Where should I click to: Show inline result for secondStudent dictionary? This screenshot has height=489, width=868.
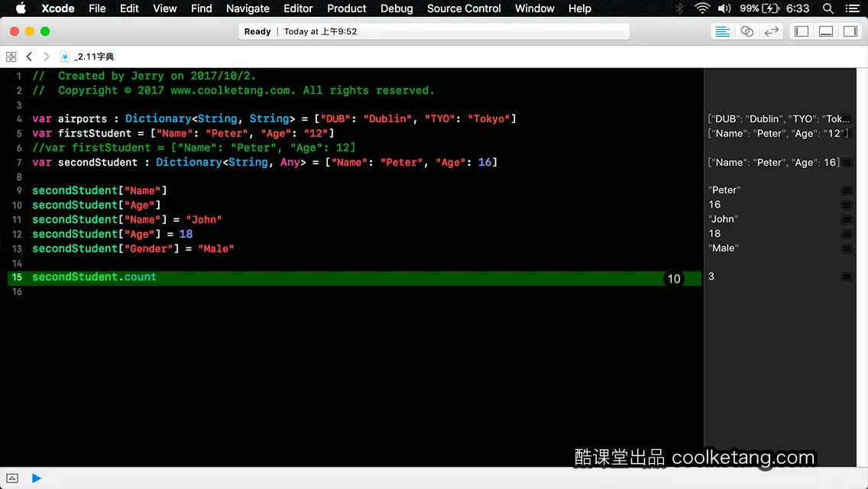[x=847, y=162]
